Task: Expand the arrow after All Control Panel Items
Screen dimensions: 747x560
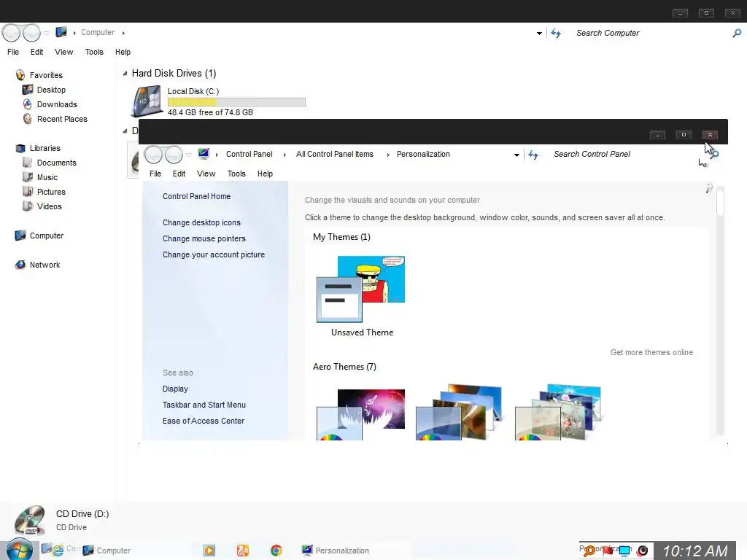Action: (x=388, y=155)
